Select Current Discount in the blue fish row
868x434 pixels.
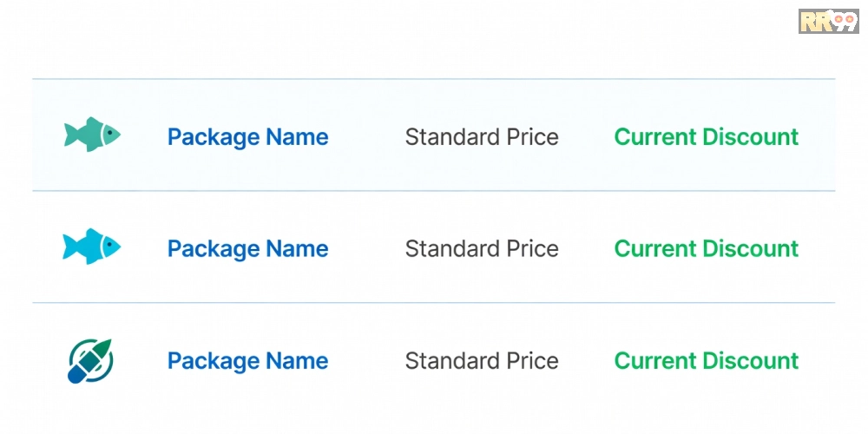tap(707, 249)
